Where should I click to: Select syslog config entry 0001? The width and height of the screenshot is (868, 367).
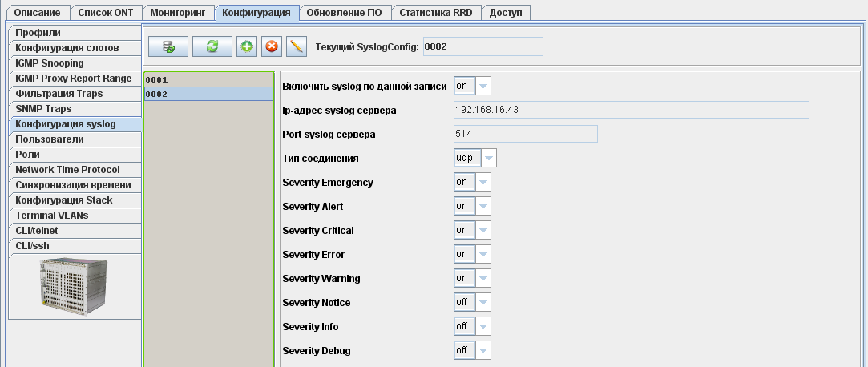pos(208,79)
